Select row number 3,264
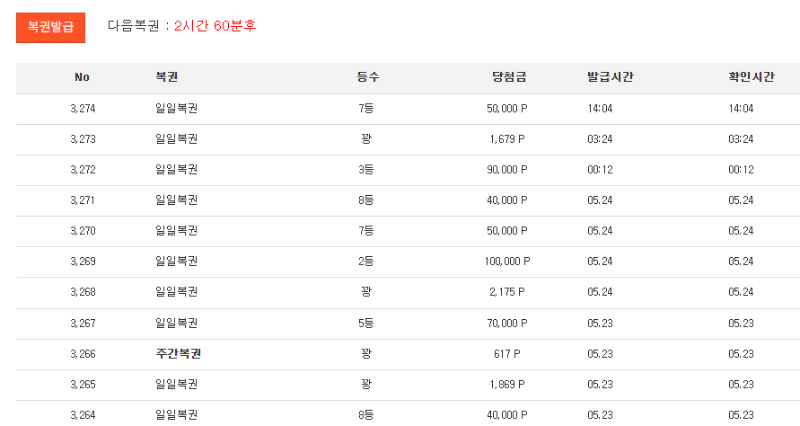 (83, 415)
